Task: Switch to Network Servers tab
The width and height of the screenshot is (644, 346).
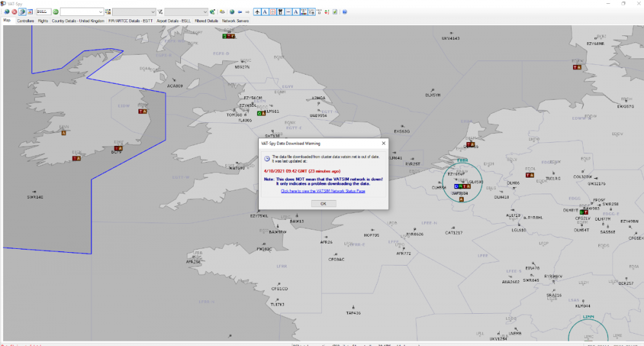Action: click(x=235, y=21)
